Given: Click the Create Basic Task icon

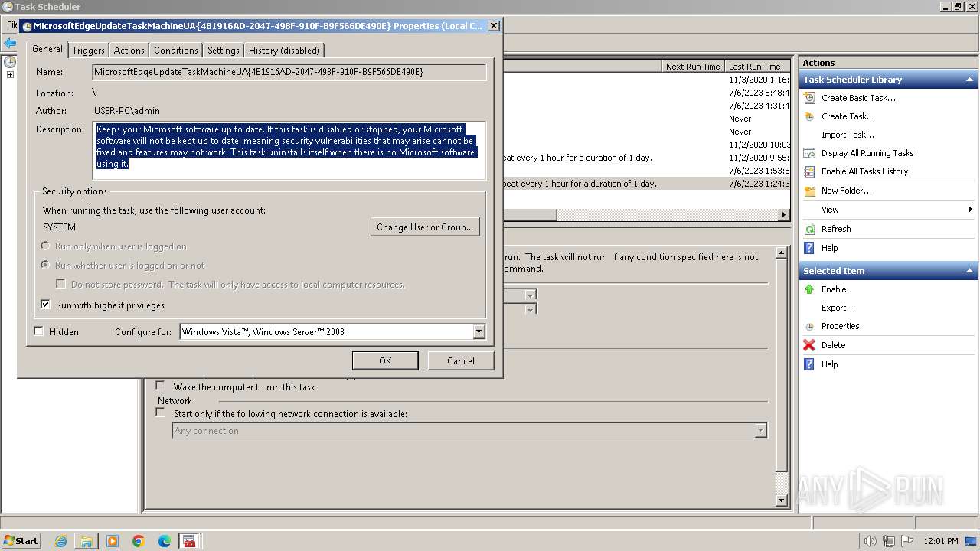Looking at the screenshot, I should (809, 98).
